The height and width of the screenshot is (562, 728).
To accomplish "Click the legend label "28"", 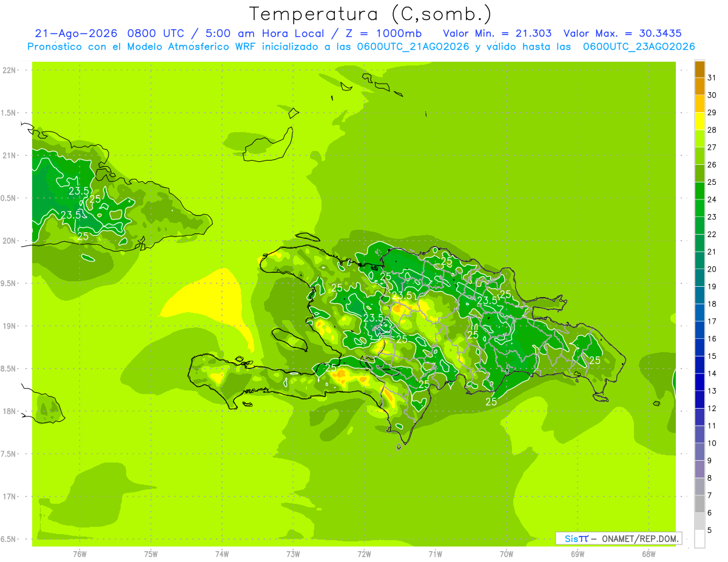I will pyautogui.click(x=712, y=130).
